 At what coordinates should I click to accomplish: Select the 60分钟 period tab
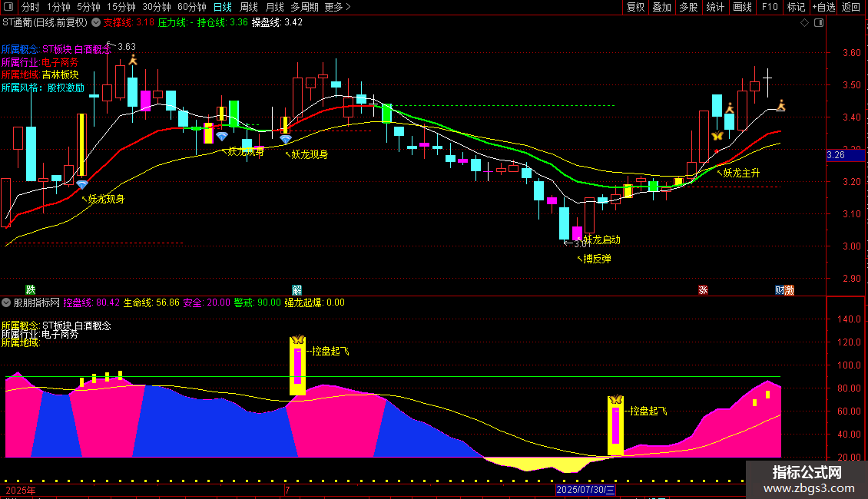tap(191, 7)
